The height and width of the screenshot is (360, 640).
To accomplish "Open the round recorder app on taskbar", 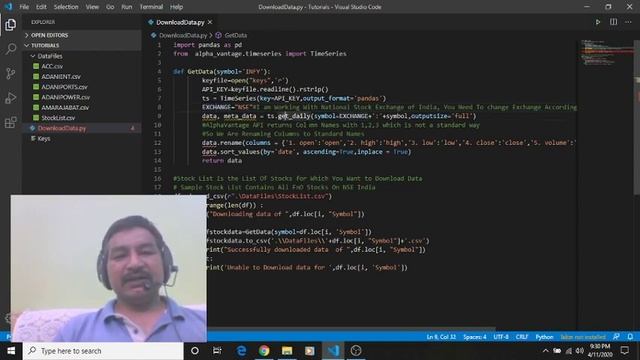I will click(356, 351).
